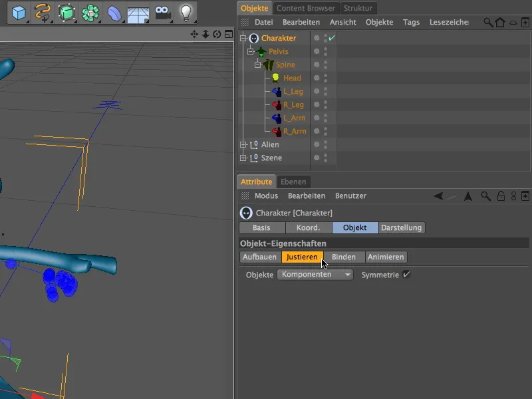The height and width of the screenshot is (399, 532).
Task: Open the spline pen tool
Action: tap(43, 13)
